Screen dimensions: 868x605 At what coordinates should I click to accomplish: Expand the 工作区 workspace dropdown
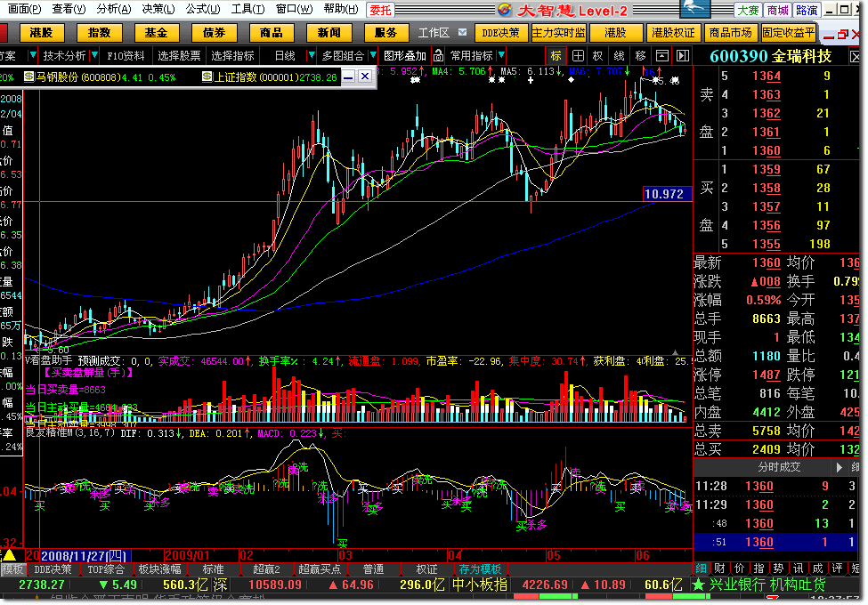tap(462, 33)
